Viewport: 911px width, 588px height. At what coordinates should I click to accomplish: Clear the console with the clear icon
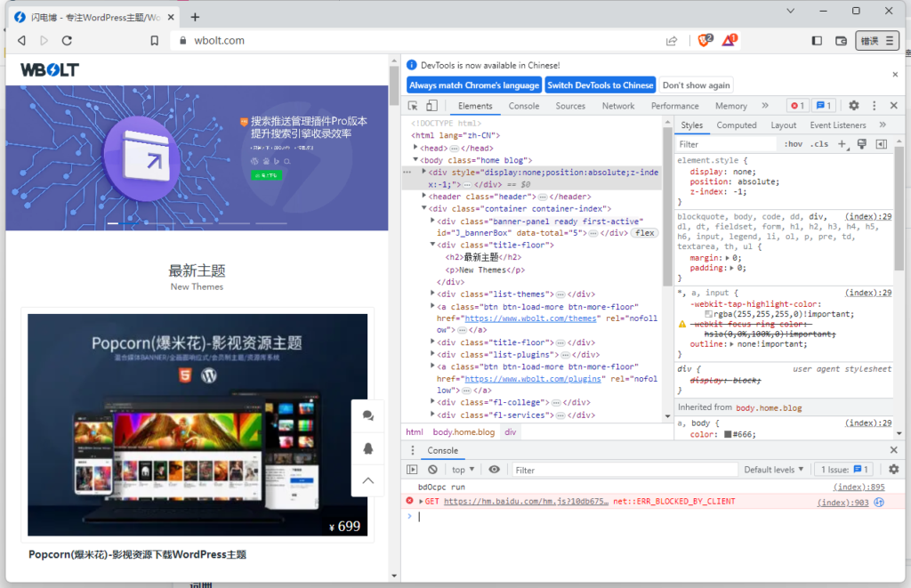click(432, 470)
